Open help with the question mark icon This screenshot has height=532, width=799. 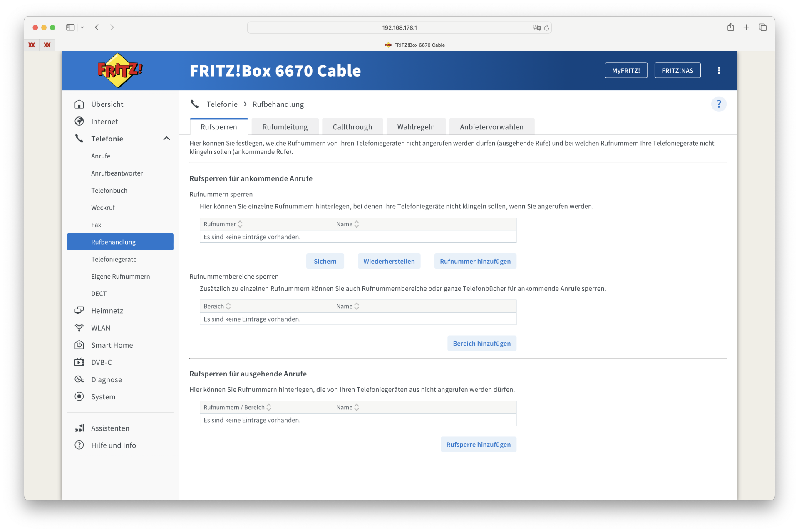719,104
